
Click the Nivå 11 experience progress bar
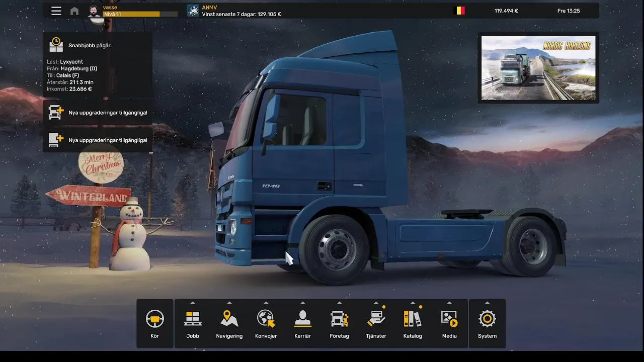point(140,14)
